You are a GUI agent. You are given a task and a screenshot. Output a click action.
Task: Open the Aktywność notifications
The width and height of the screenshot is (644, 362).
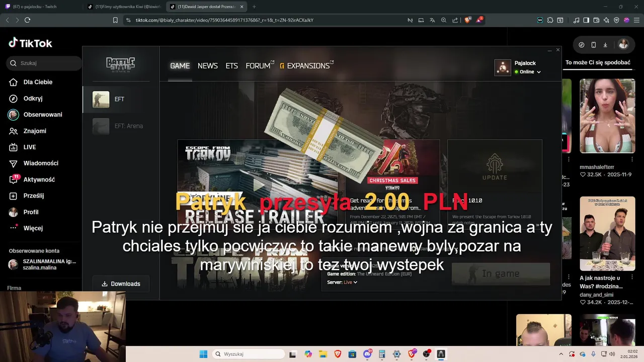coord(39,179)
